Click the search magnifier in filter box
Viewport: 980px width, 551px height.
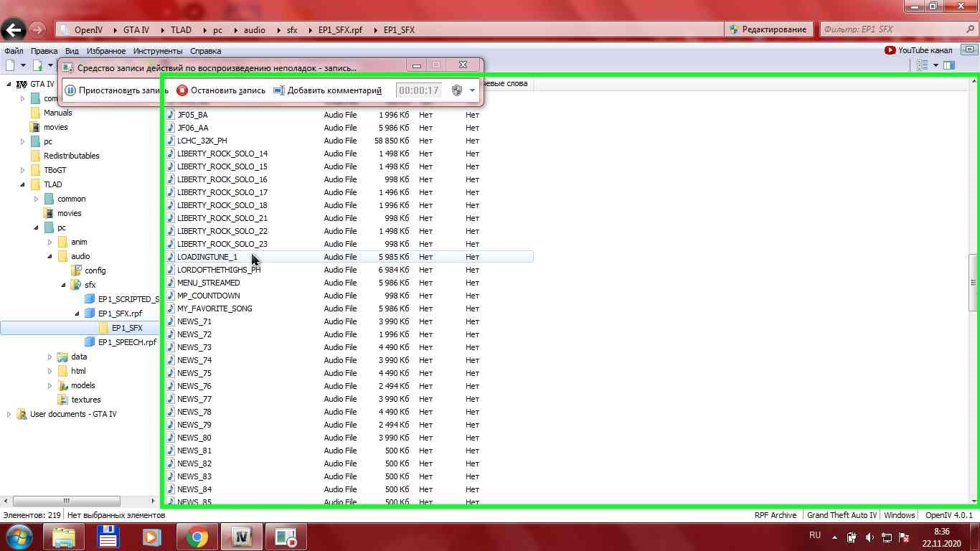pos(971,29)
